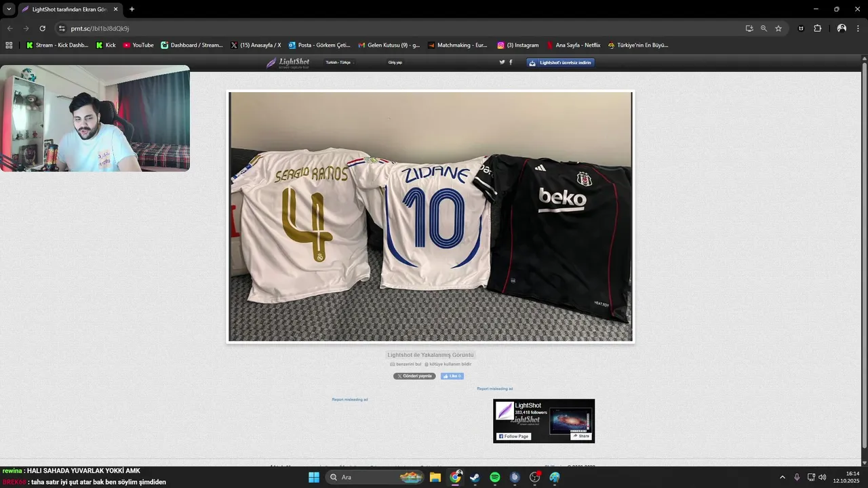Screen dimensions: 868x488
Task: Open the Chrome three-dot menu
Action: [858, 28]
